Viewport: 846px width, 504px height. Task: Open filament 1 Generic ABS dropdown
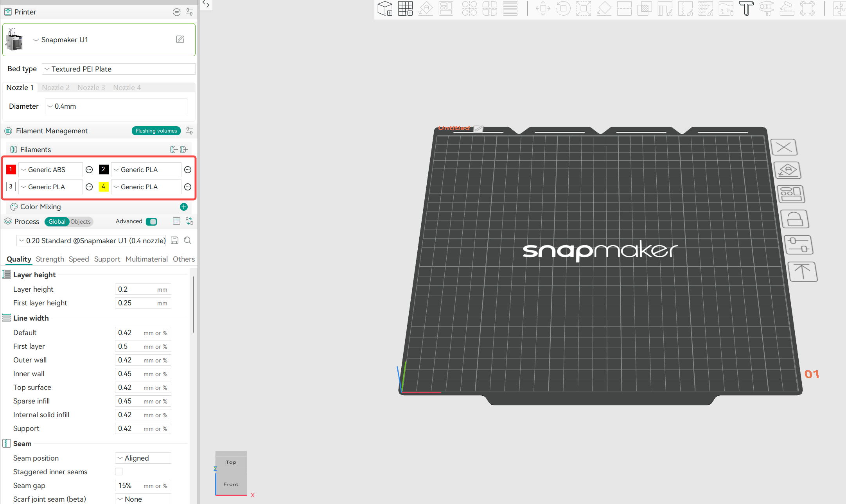coord(51,170)
